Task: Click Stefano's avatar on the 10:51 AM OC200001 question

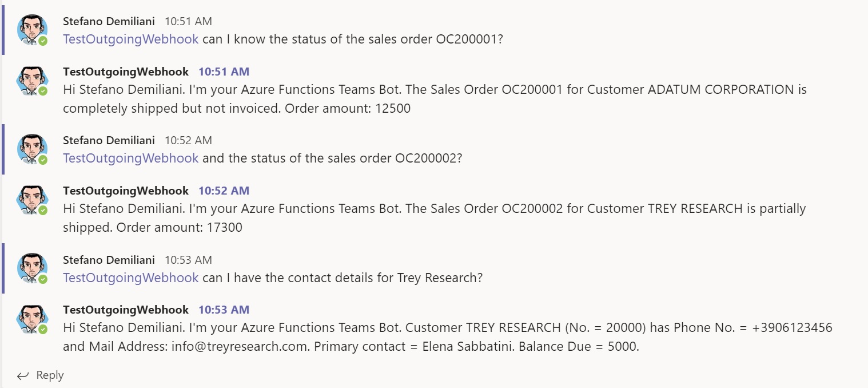Action: 32,29
